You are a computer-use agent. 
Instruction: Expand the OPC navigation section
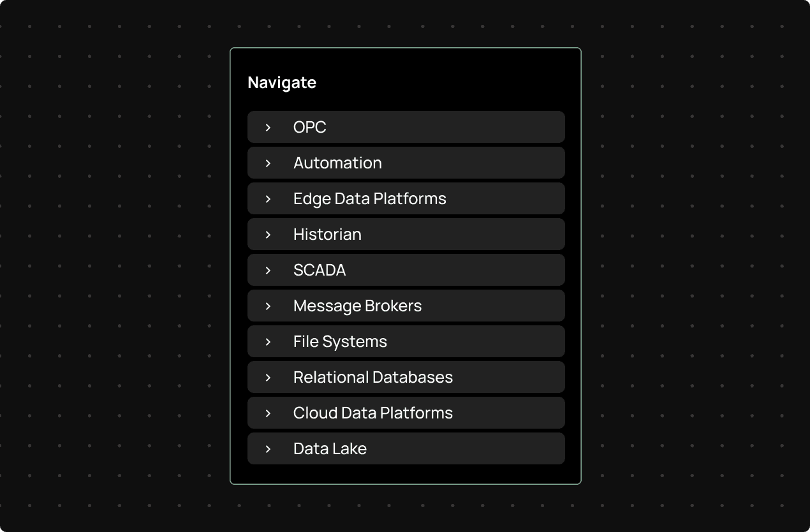click(x=267, y=127)
